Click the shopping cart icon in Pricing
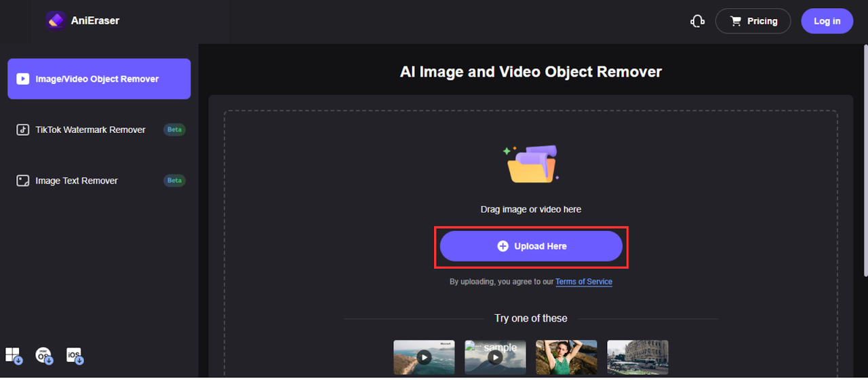868x380 pixels. pyautogui.click(x=736, y=21)
